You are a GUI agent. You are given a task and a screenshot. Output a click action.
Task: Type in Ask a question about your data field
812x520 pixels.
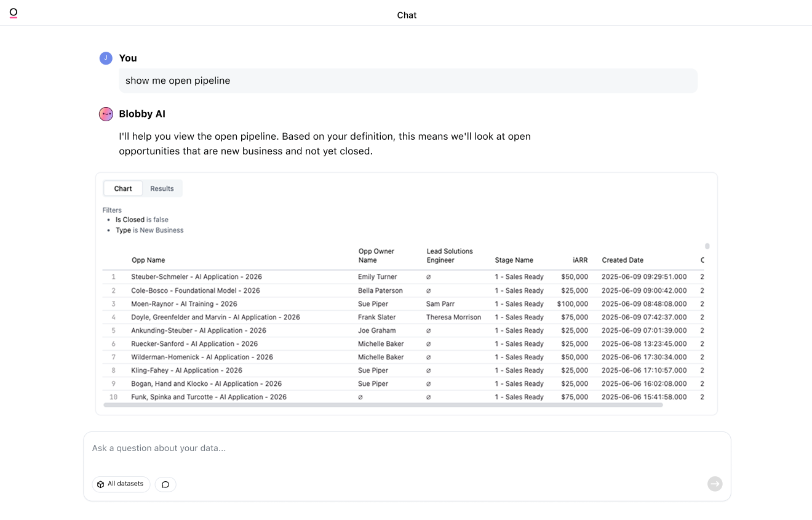pyautogui.click(x=406, y=448)
